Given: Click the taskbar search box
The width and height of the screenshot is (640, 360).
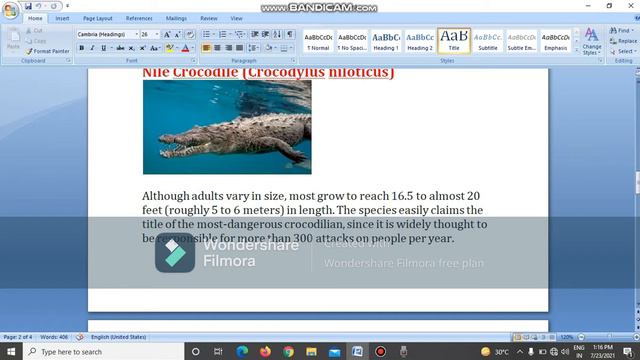Looking at the screenshot, I should 104,351.
